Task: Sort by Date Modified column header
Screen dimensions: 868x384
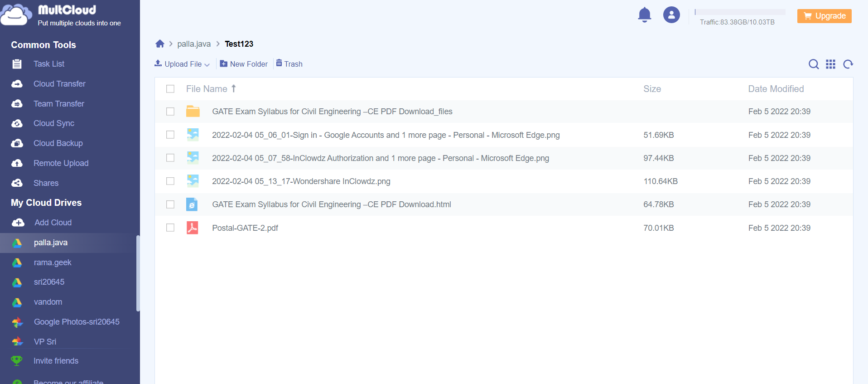Action: (776, 89)
